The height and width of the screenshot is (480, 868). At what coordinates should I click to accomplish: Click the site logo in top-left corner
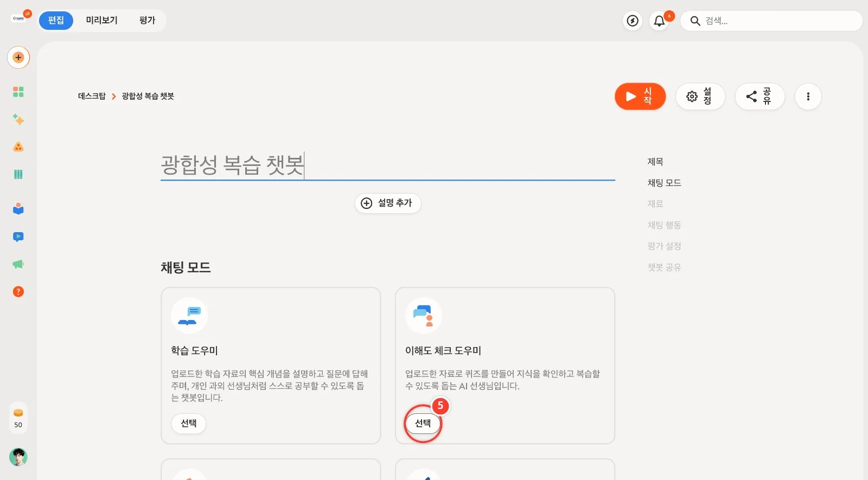pos(19,18)
